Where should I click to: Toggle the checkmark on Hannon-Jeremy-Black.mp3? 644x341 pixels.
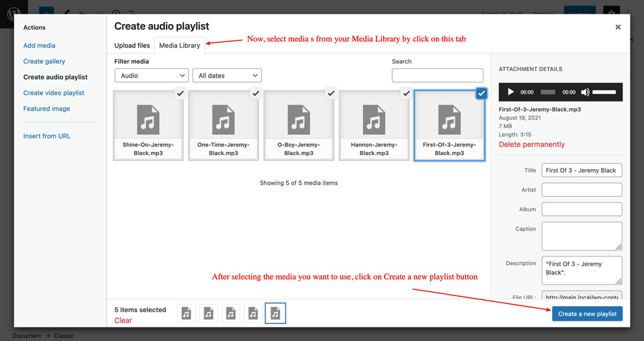(x=406, y=94)
